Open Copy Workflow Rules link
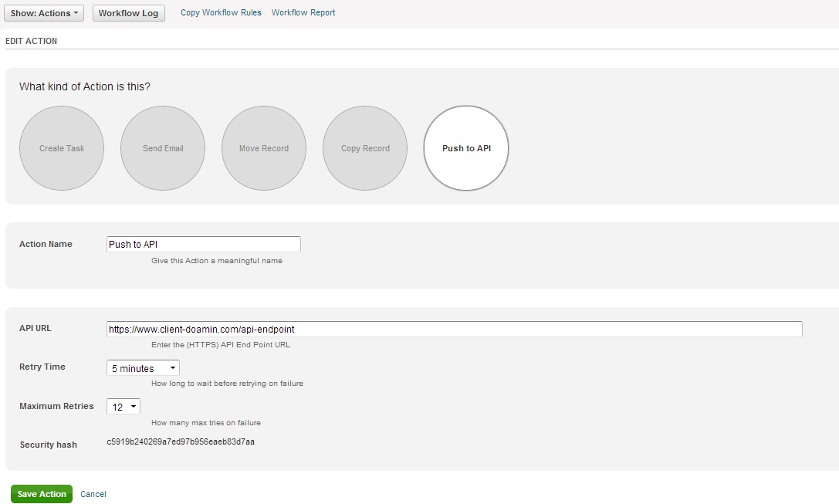 point(221,12)
